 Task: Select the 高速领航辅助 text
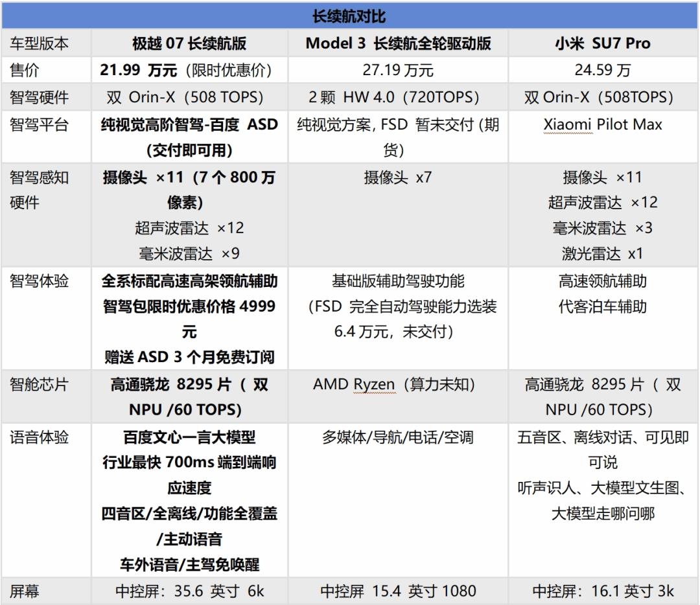click(603, 281)
